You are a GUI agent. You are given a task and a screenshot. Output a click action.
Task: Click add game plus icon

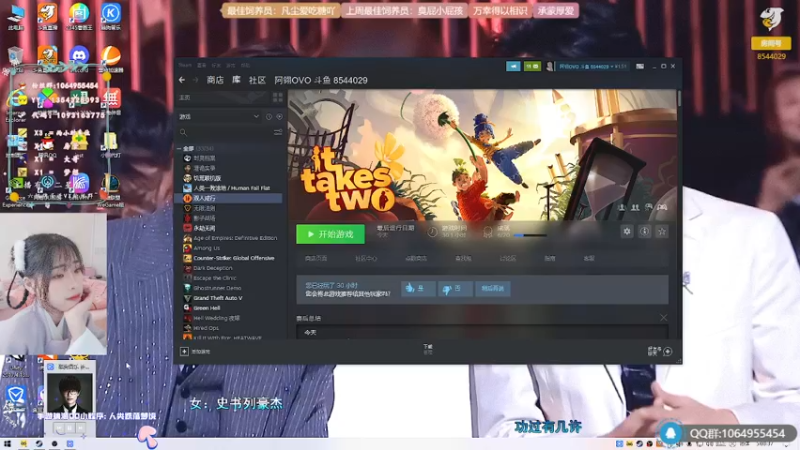[x=184, y=352]
